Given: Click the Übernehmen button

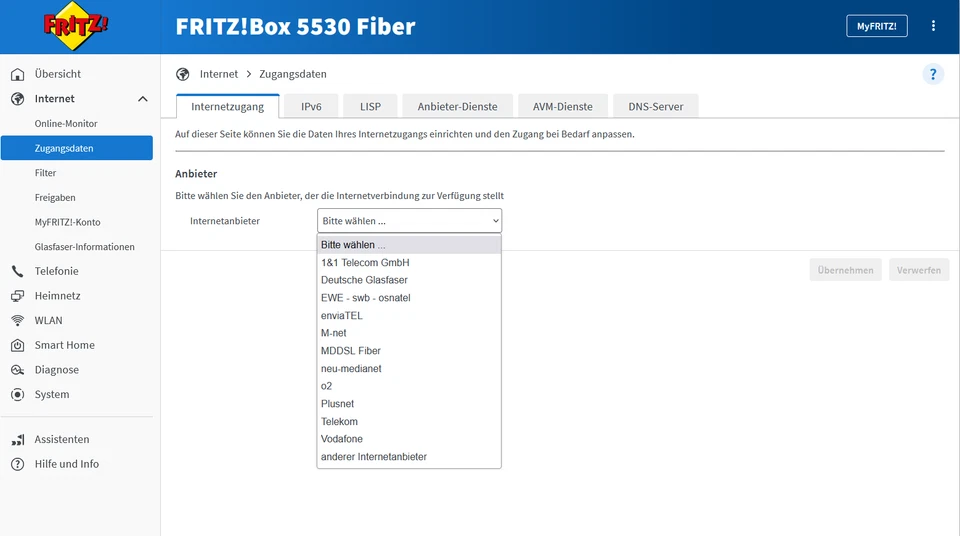Looking at the screenshot, I should (846, 270).
